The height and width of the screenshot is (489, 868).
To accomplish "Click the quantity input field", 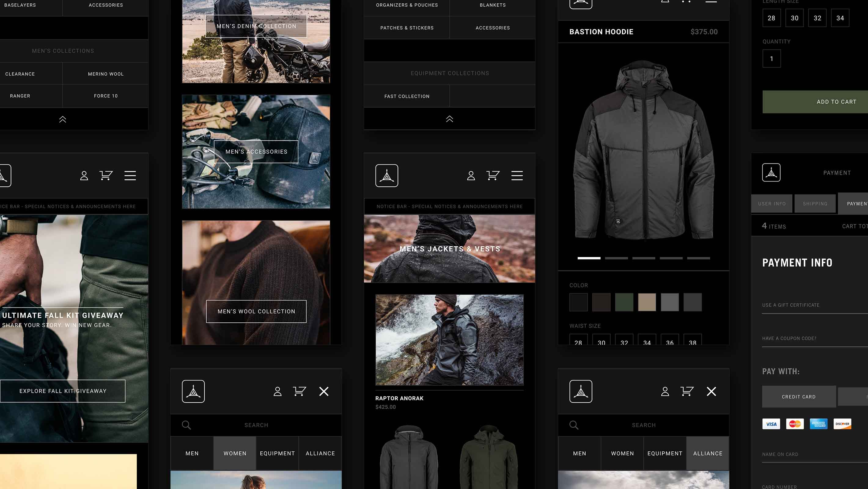I will pos(772,58).
